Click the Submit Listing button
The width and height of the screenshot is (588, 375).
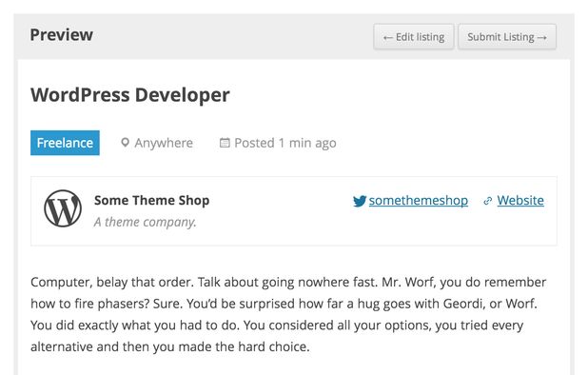(x=506, y=37)
